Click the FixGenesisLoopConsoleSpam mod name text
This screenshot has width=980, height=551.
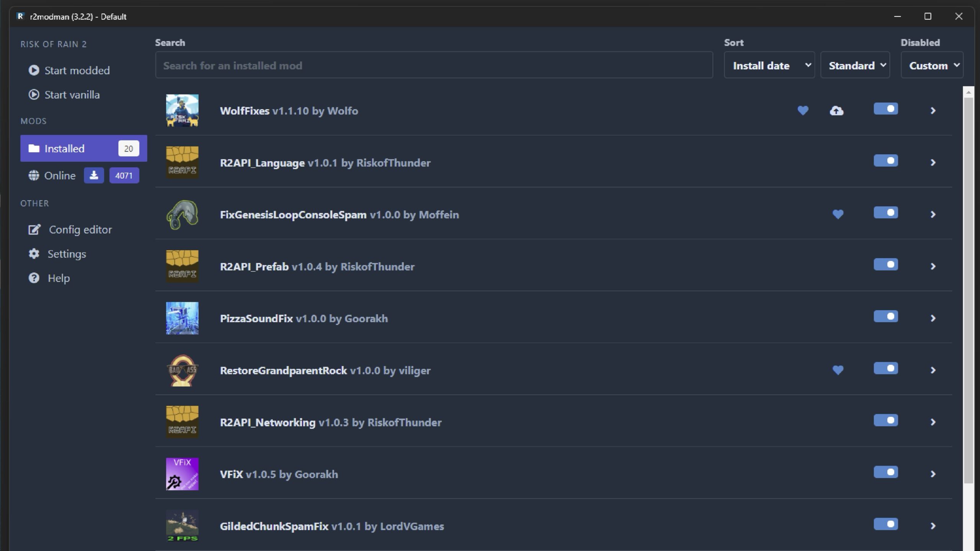tap(293, 214)
